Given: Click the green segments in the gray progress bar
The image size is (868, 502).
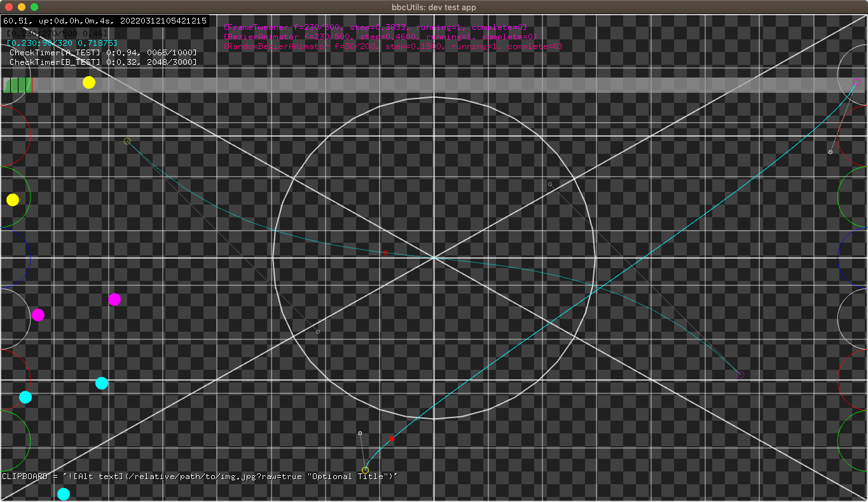Looking at the screenshot, I should pos(17,85).
